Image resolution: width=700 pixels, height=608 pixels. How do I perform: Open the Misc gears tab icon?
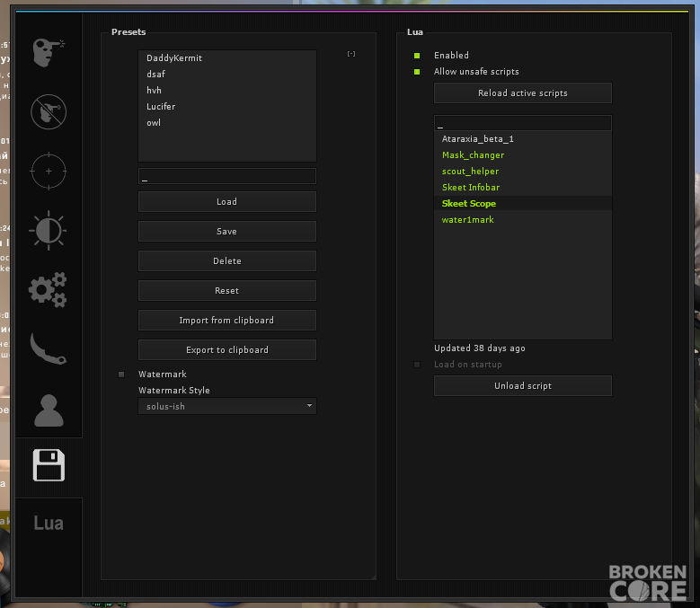tap(49, 290)
